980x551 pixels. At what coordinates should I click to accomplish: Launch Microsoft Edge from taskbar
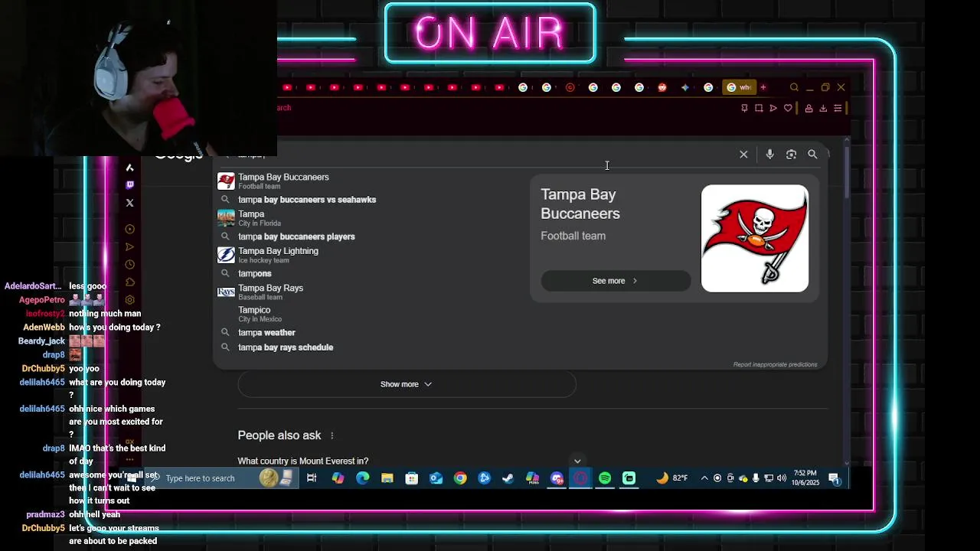coord(362,478)
